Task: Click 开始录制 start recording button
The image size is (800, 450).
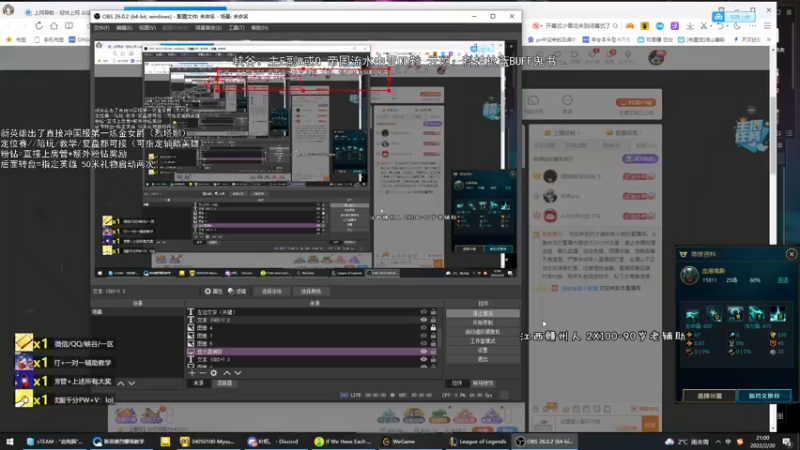Action: [483, 322]
